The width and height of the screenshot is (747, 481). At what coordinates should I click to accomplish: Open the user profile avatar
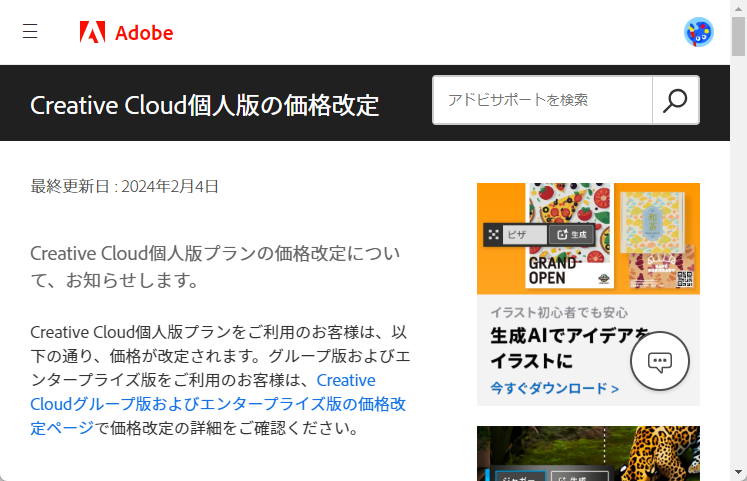coord(698,32)
